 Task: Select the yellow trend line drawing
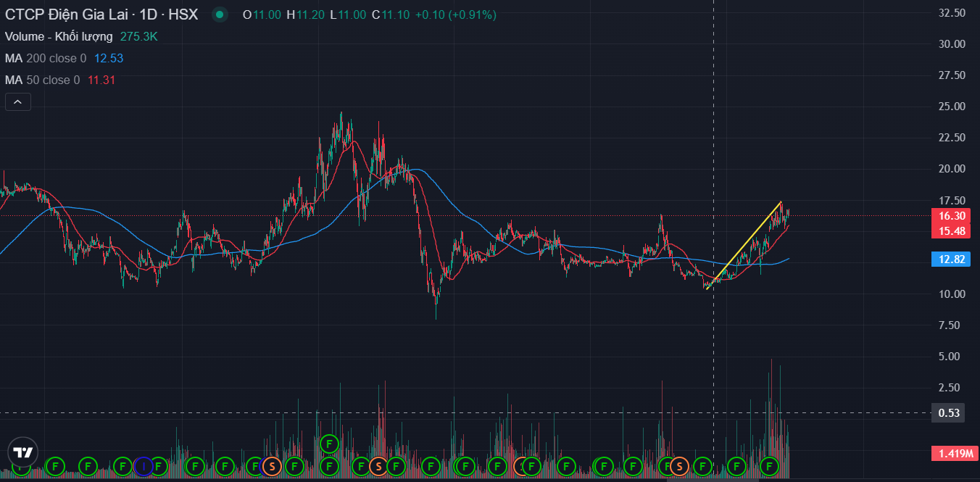point(744,245)
